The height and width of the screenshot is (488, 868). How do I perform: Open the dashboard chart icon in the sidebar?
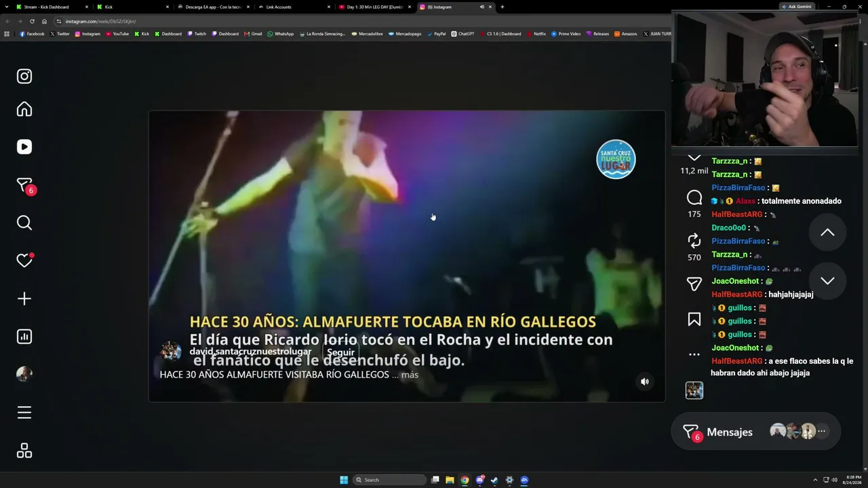pos(24,337)
